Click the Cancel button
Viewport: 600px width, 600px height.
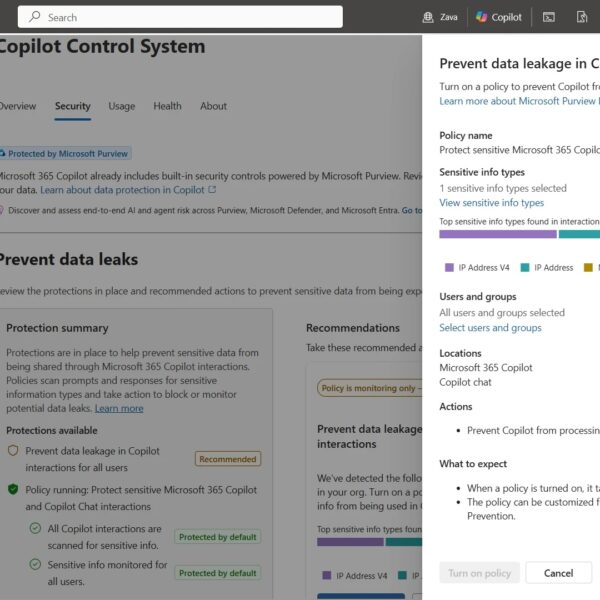click(x=559, y=573)
